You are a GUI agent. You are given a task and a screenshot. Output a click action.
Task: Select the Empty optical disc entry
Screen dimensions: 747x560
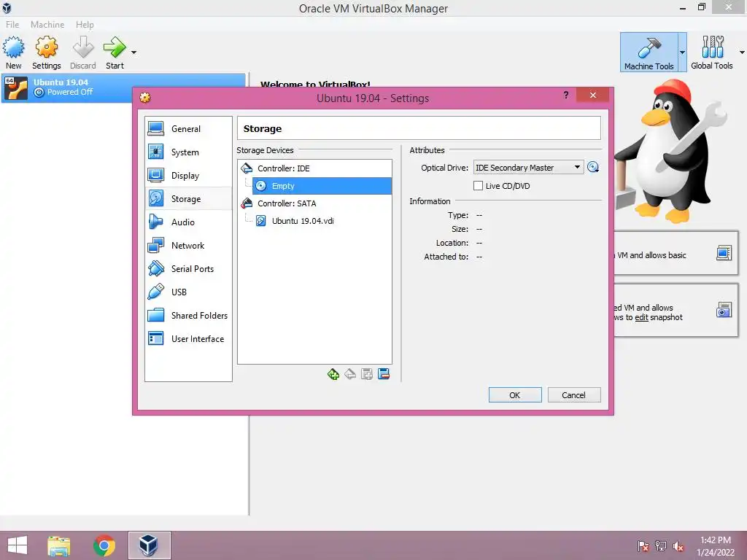coord(322,186)
